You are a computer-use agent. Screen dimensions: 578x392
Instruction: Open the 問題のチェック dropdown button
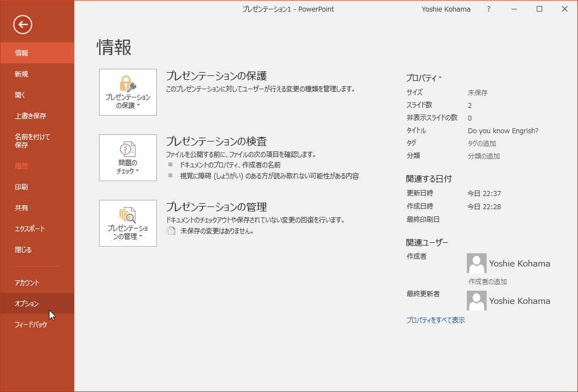tap(128, 158)
